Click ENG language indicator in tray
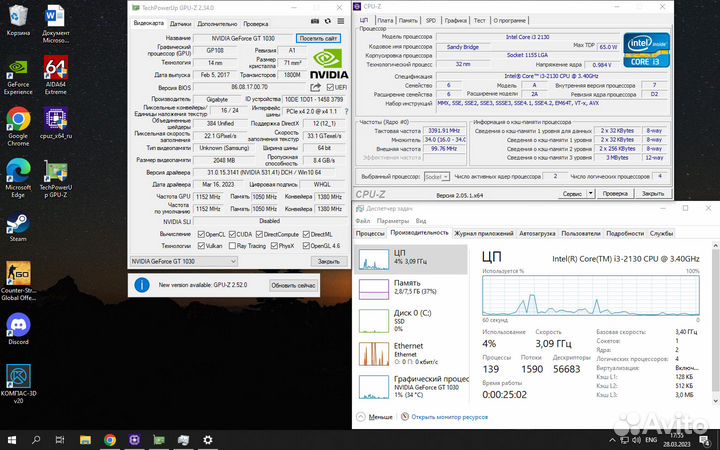The width and height of the screenshot is (720, 450). click(651, 440)
